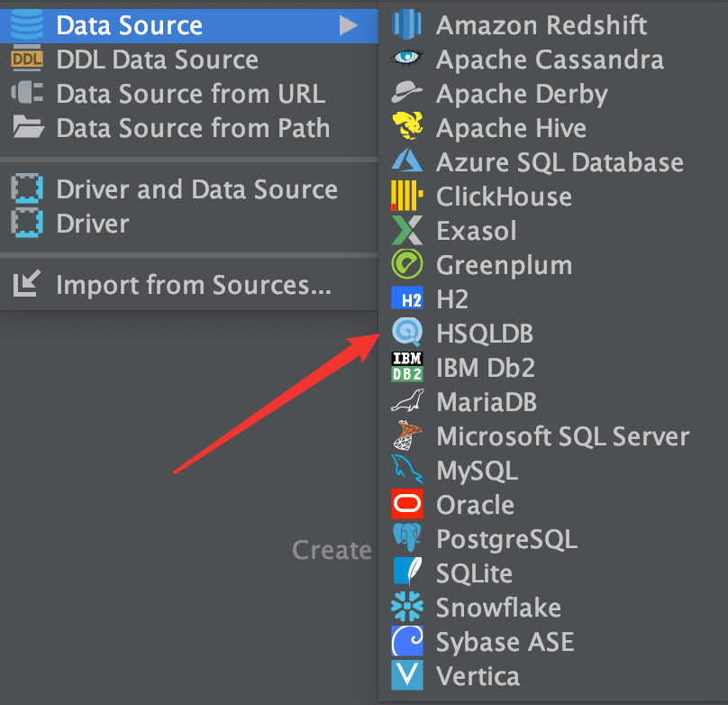
Task: Select Microsoft SQL Server label
Action: [563, 436]
